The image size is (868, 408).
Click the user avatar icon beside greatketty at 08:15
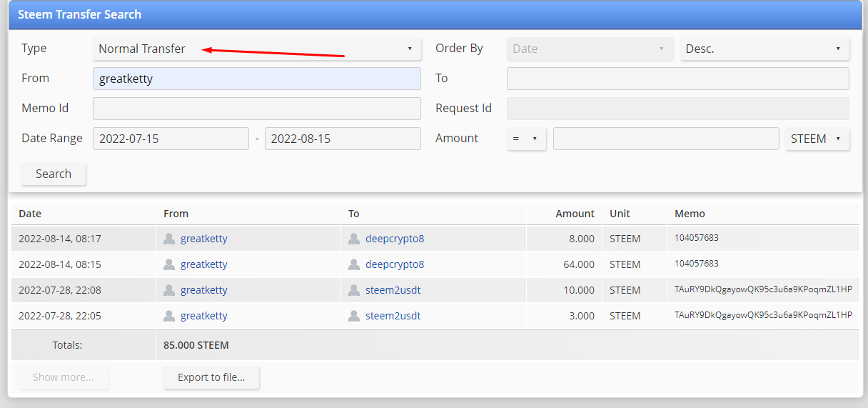pos(169,264)
